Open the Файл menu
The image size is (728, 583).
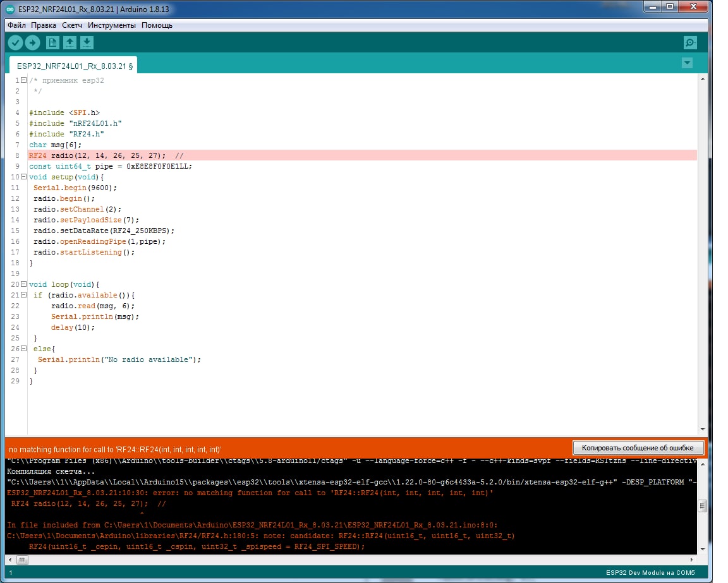click(x=17, y=25)
